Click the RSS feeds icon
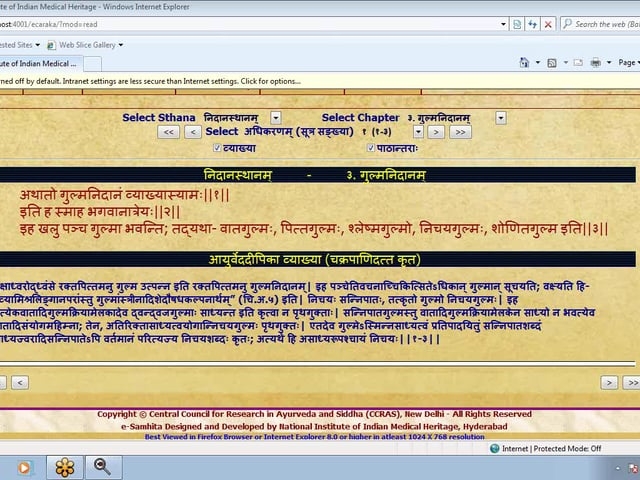The width and height of the screenshot is (640, 480). (x=552, y=63)
